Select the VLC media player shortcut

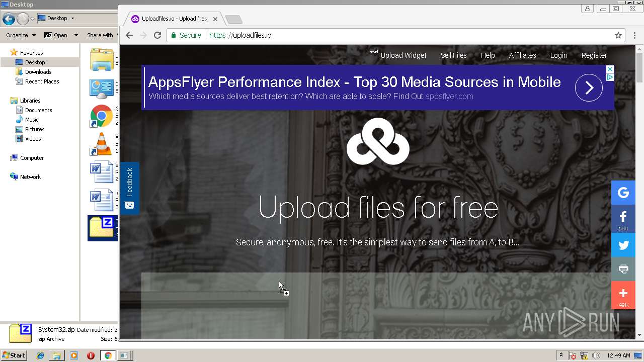(102, 144)
